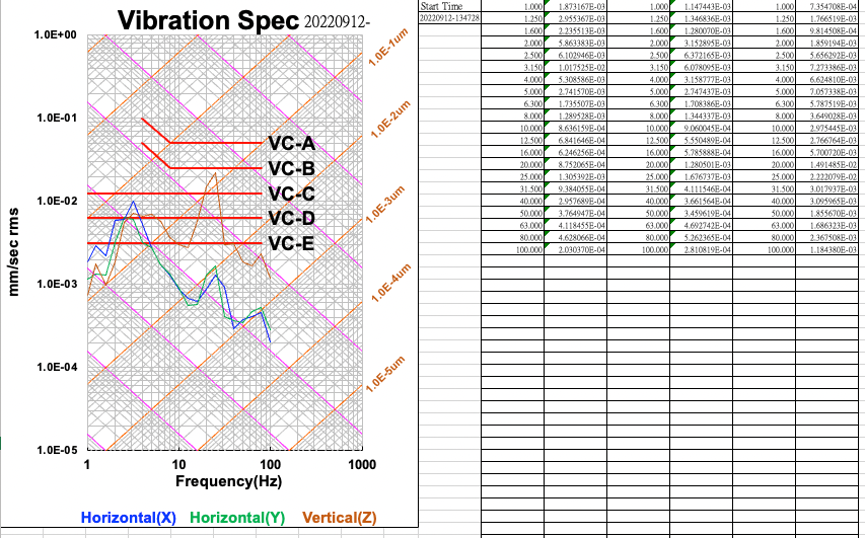Select cell with value 1.184380E-03

[x=827, y=249]
